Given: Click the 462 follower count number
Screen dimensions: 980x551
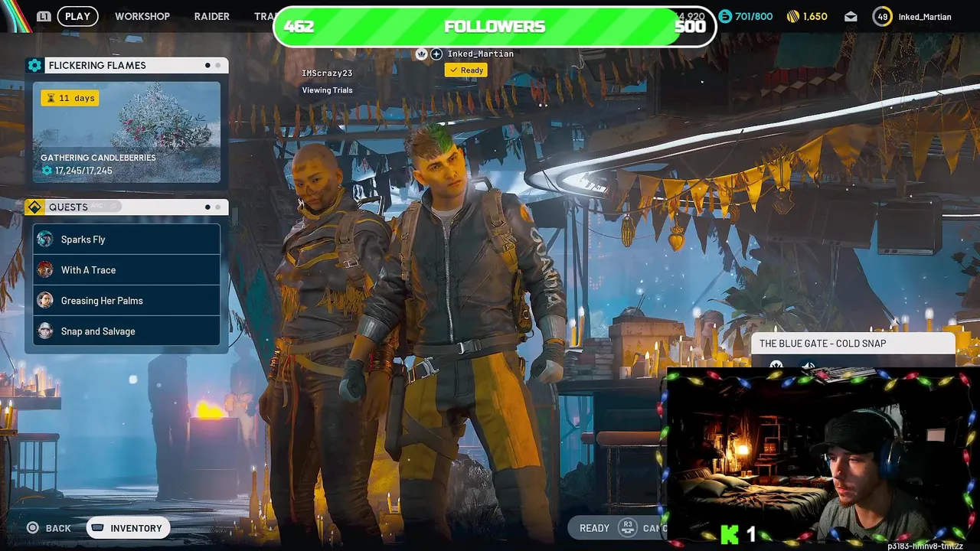Looking at the screenshot, I should point(299,27).
